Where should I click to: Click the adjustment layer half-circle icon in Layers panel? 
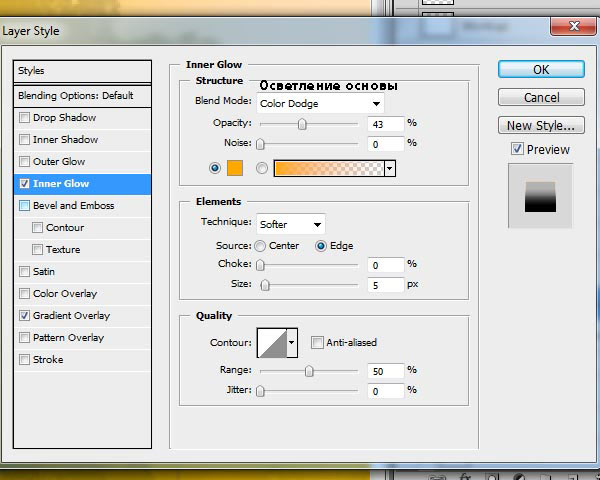coord(519,477)
